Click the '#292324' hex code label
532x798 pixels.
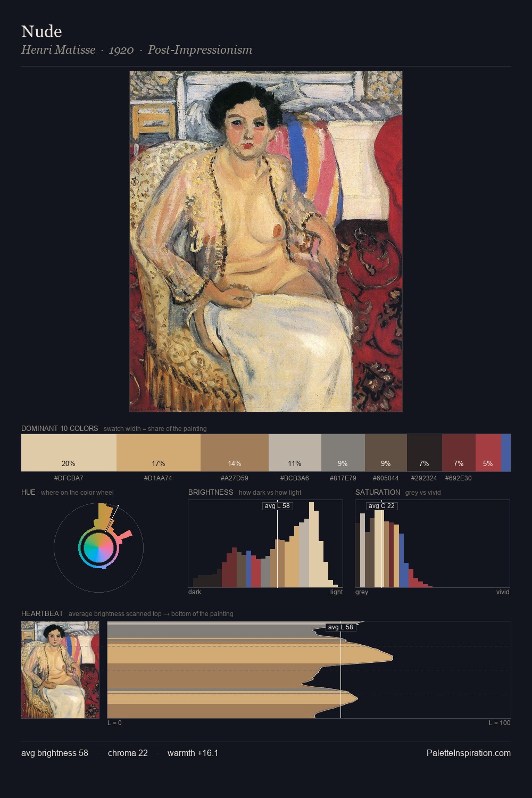pyautogui.click(x=424, y=478)
